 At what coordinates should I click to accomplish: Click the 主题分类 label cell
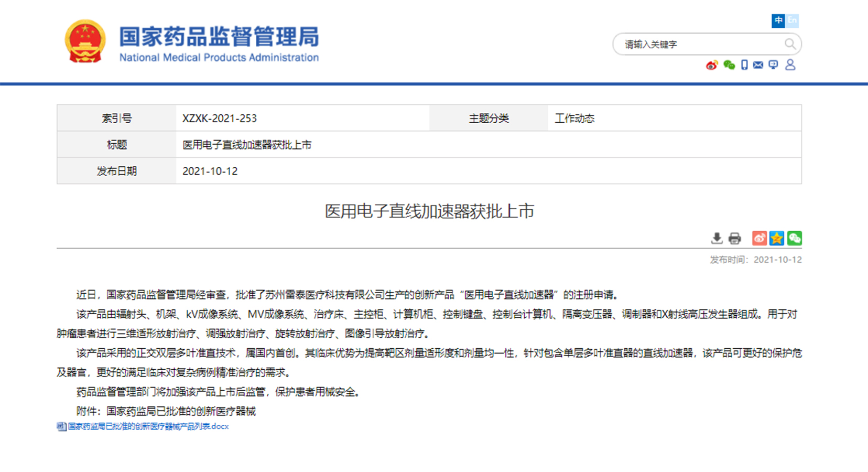pos(489,119)
